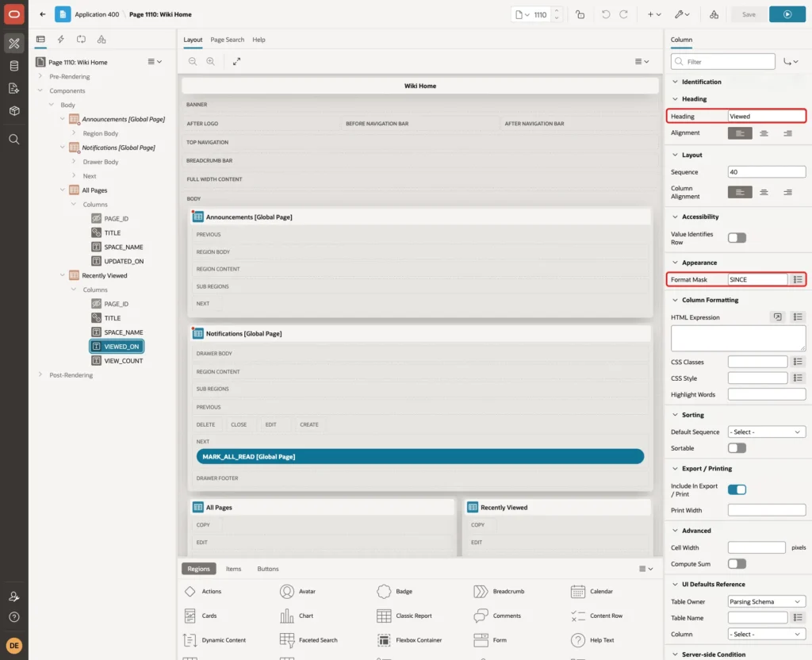Select SPACE_NAME under Recently Viewed
This screenshot has height=660, width=812.
tap(123, 332)
